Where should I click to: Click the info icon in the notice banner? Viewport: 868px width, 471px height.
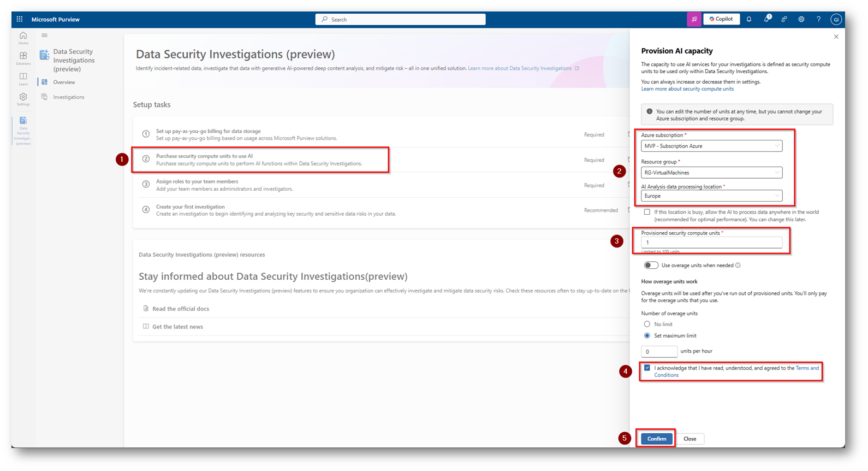tap(649, 111)
